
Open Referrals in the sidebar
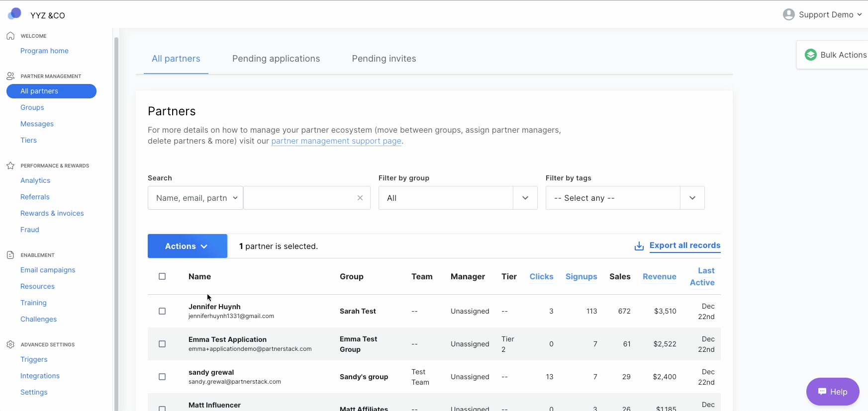35,197
